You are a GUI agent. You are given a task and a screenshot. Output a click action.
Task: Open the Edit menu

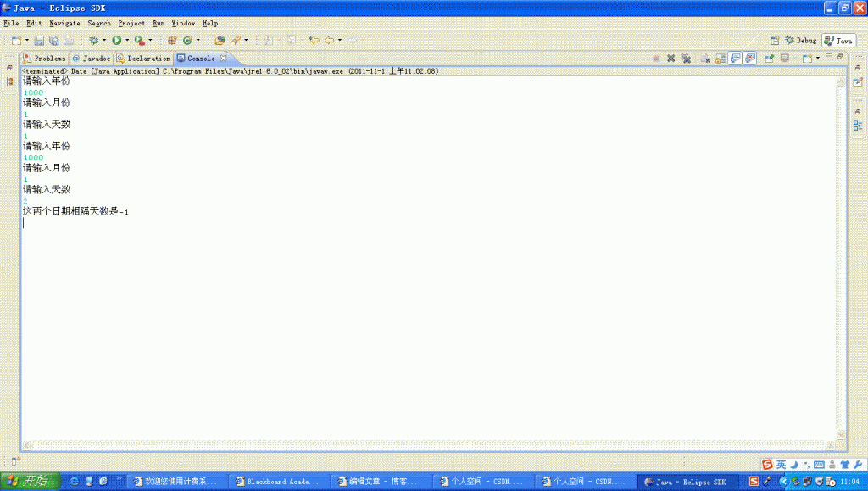[34, 23]
